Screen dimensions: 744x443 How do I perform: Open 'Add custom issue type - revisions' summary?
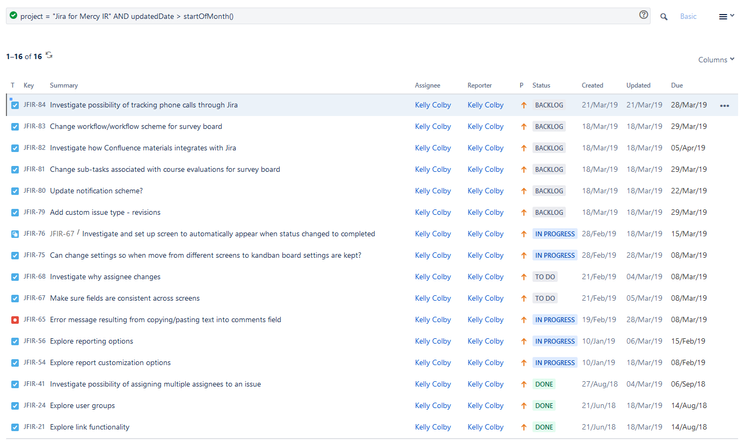(105, 212)
